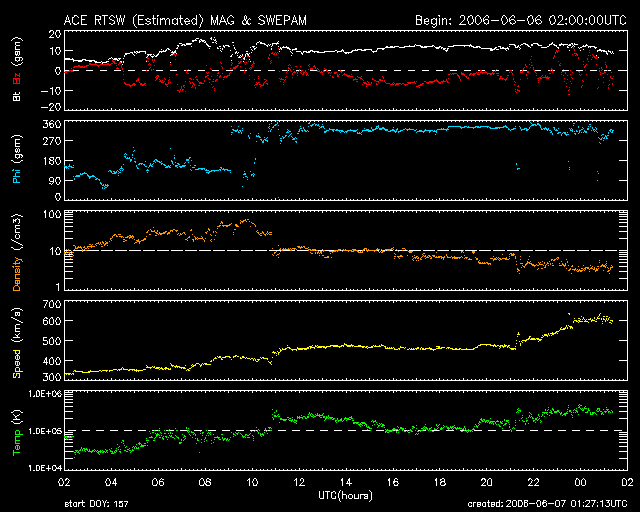Viewport: 640px width, 512px height.
Task: Select the "-10" tick in Bt Bz panel
Action: coord(51,90)
